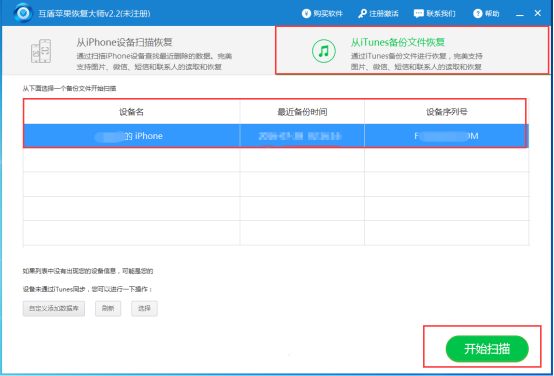
Task: Click the 购买软件 yen icon
Action: click(306, 14)
